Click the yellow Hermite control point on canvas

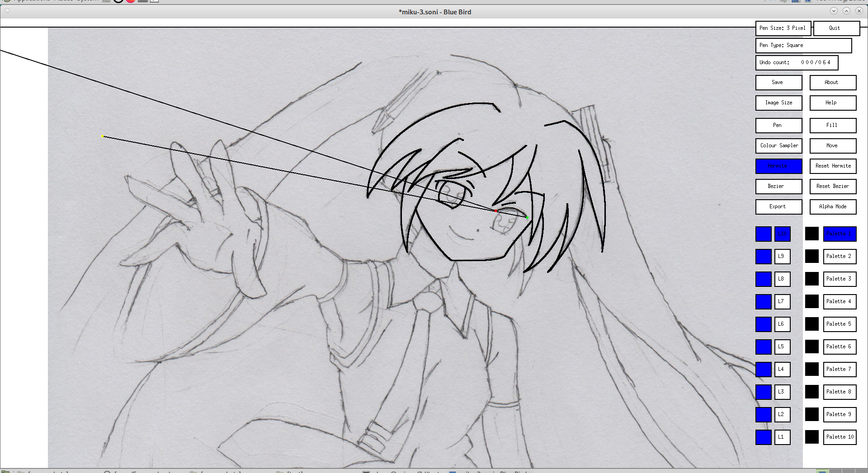103,136
